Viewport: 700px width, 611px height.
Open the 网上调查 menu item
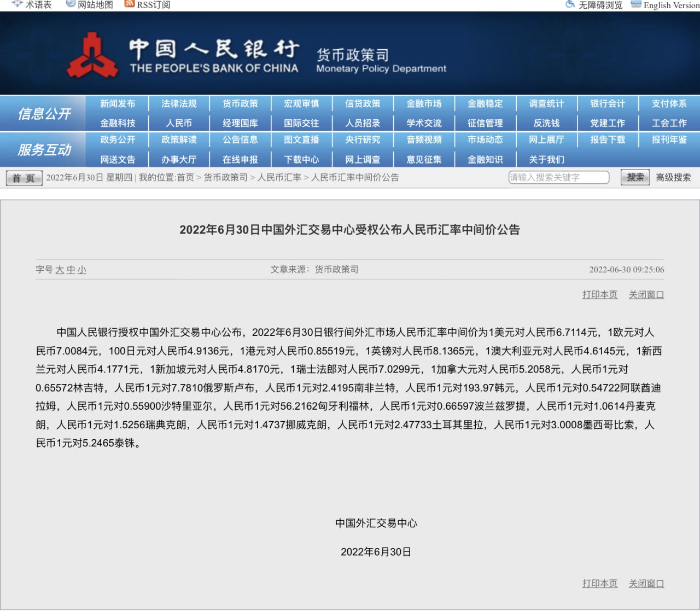point(363,159)
